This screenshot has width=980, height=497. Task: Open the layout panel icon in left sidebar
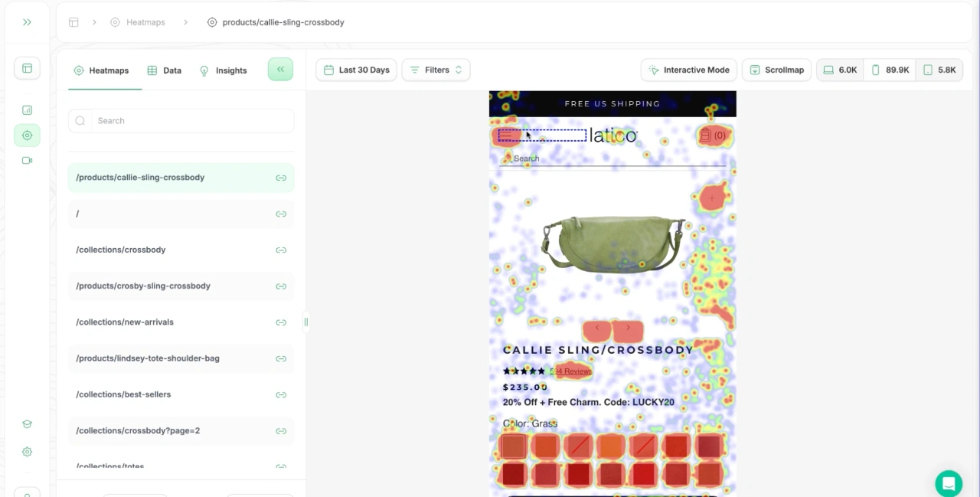(x=27, y=68)
